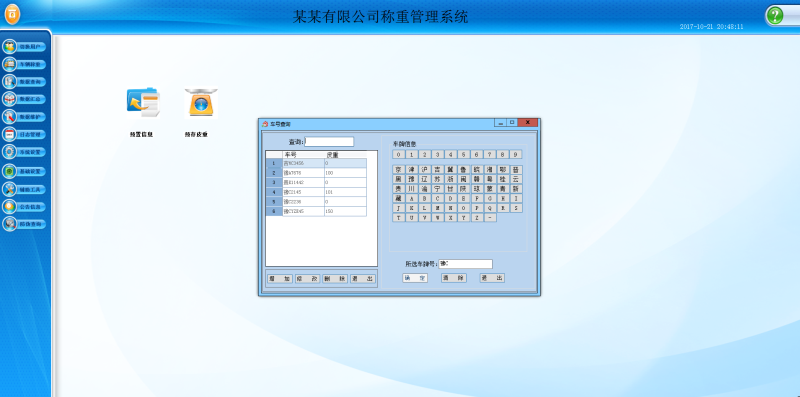This screenshot has height=397, width=800.
Task: Click the dash (-) key on keypad
Action: [x=490, y=218]
